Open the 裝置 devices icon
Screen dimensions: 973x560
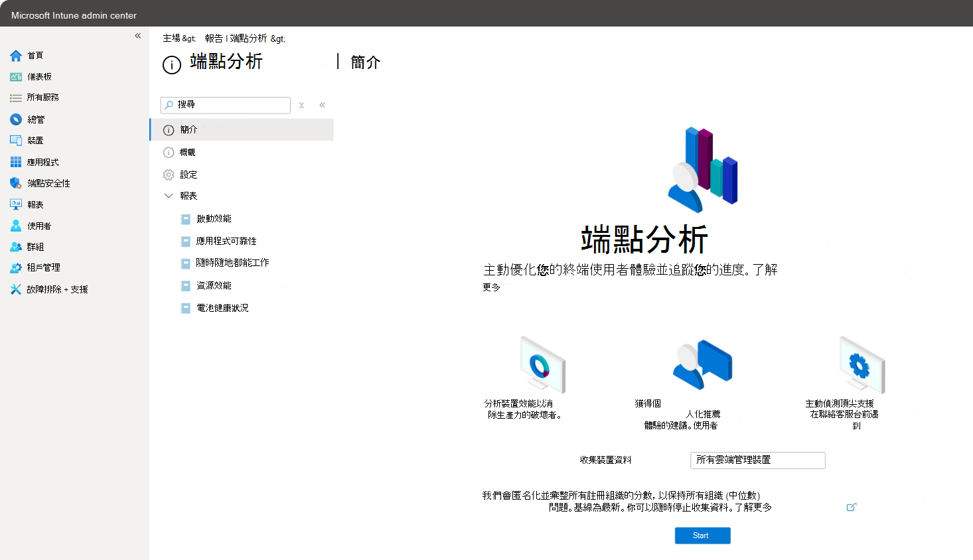(x=16, y=141)
